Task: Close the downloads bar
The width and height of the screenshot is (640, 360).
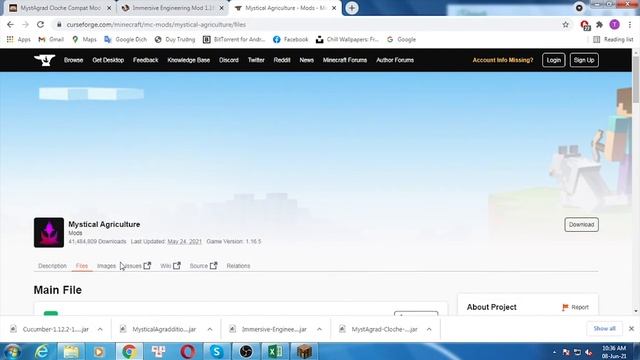Action: (x=631, y=329)
